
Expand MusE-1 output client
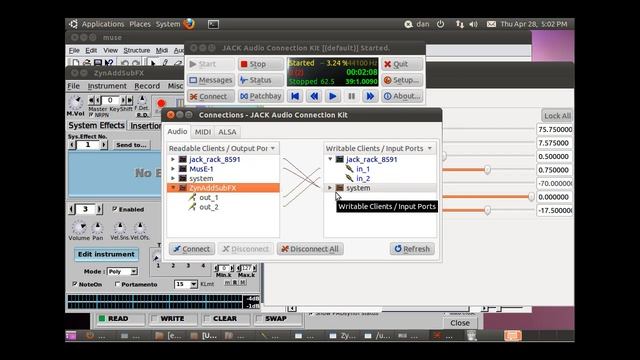173,169
